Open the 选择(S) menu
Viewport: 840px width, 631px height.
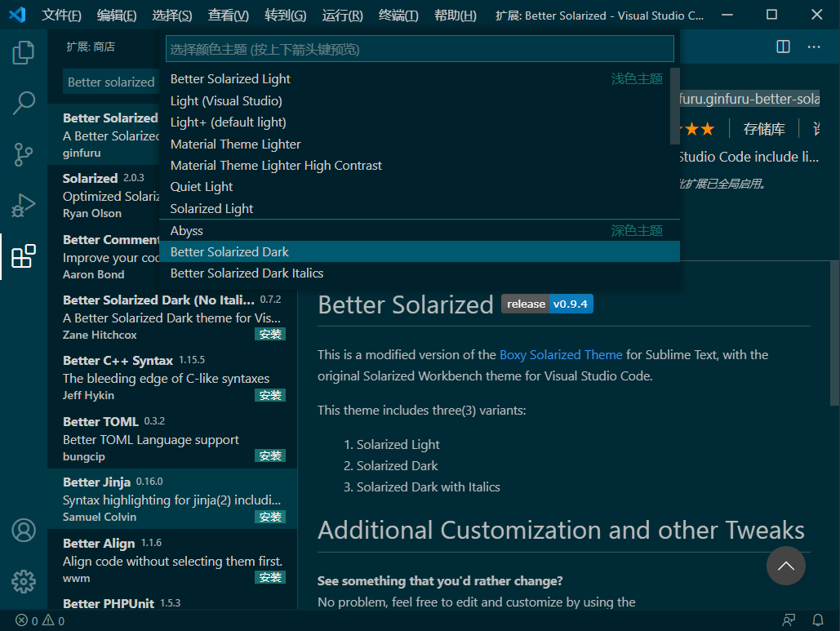172,15
